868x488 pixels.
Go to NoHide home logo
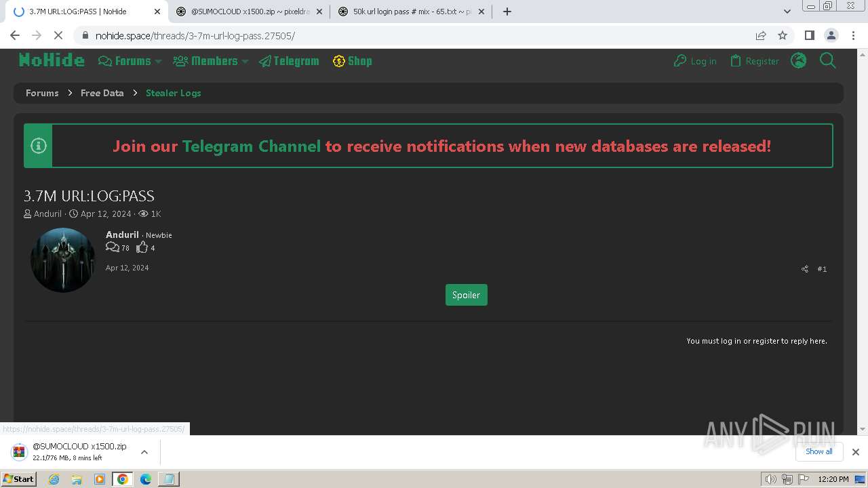pyautogui.click(x=52, y=61)
